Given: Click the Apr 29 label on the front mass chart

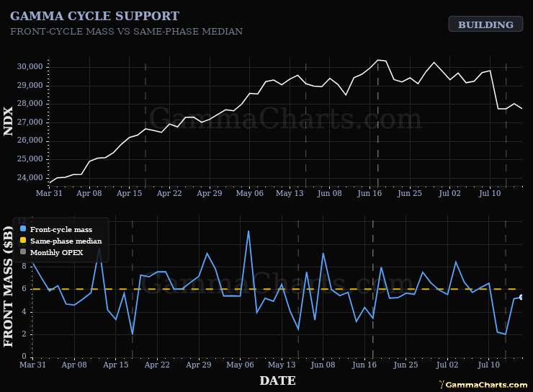Looking at the screenshot, I should click(x=199, y=365).
